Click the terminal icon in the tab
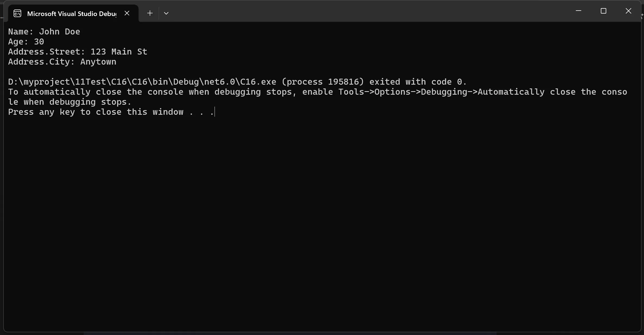 tap(17, 13)
